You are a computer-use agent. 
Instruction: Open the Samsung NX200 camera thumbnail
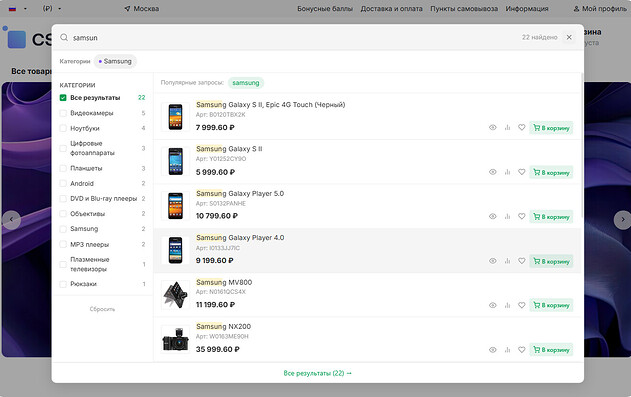click(175, 339)
